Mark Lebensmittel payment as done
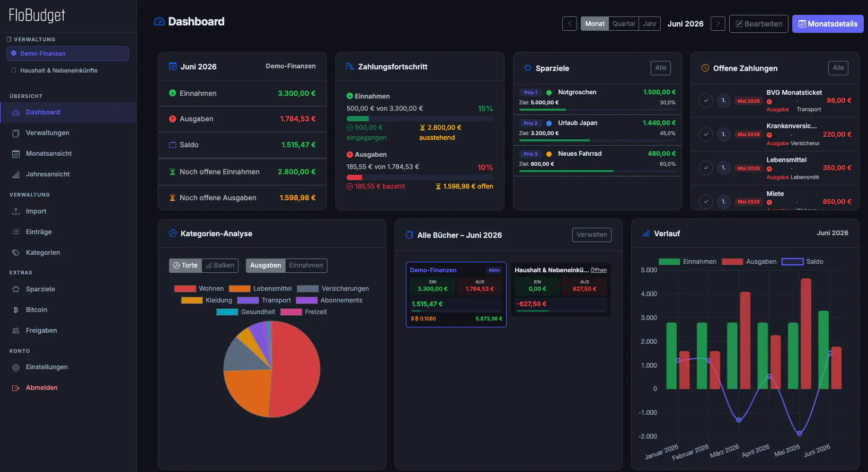Image resolution: width=868 pixels, height=472 pixels. pyautogui.click(x=706, y=168)
